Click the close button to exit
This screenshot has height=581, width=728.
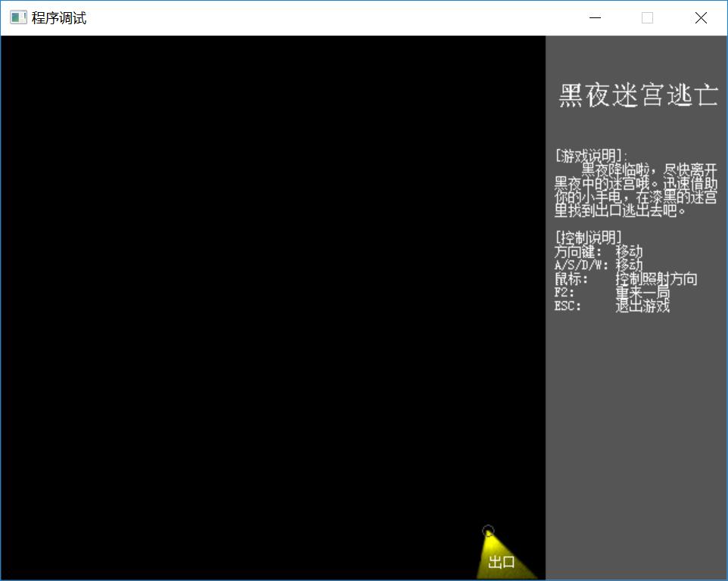coord(700,17)
